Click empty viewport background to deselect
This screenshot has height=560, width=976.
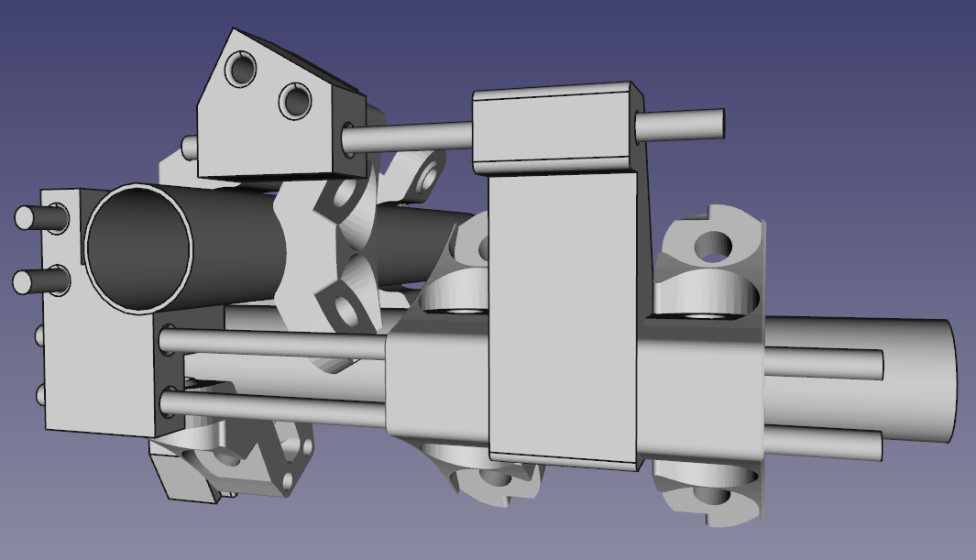(825, 55)
